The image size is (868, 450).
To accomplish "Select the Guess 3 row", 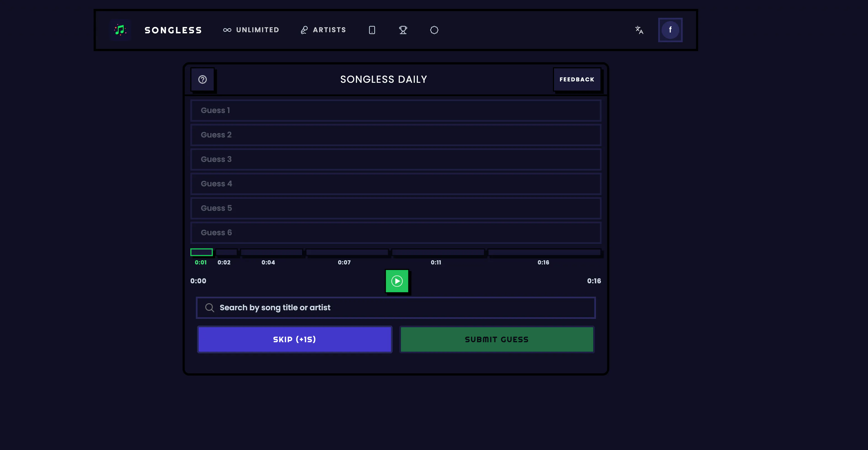I will [396, 159].
